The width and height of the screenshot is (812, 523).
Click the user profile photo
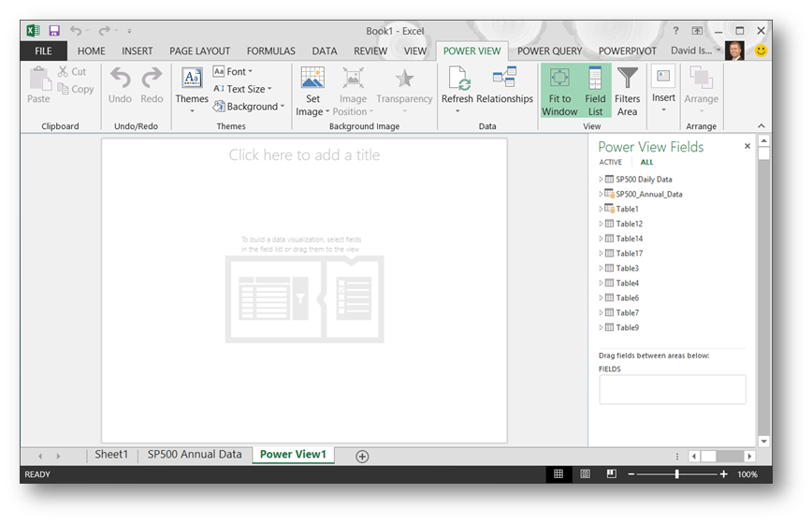click(x=735, y=51)
